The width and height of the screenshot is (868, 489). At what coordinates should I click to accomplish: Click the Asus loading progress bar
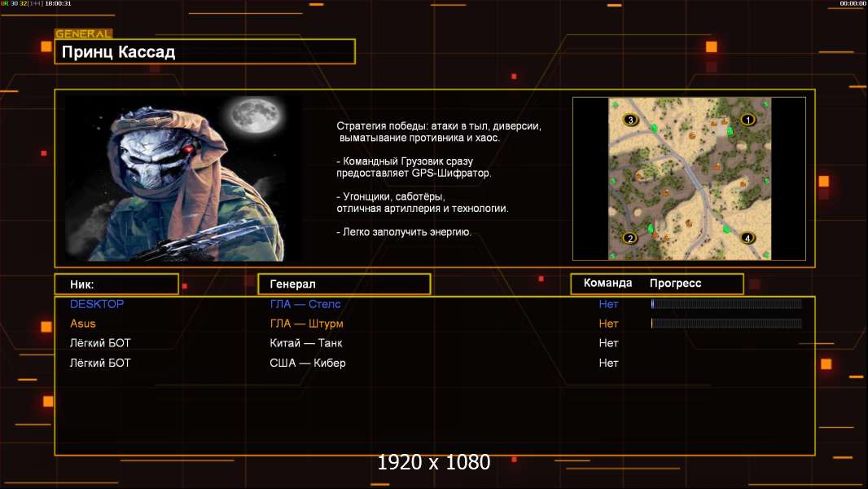click(x=726, y=323)
